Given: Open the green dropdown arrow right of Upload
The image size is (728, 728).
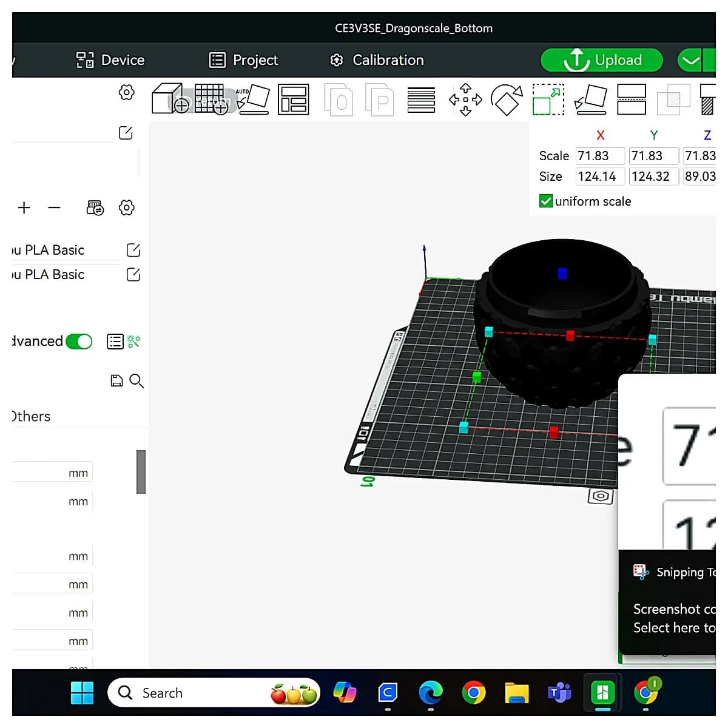Looking at the screenshot, I should (690, 60).
